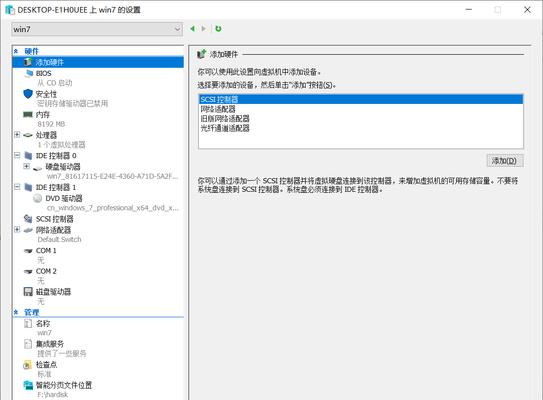This screenshot has height=400, width=543.
Task: Click the BIOS icon
Action: 29,73
